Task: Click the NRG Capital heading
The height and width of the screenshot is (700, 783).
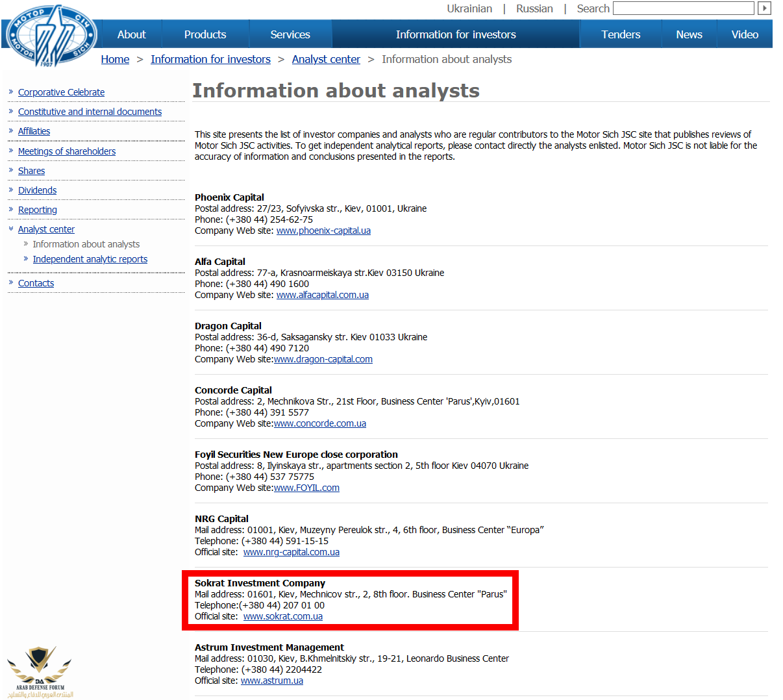Action: (221, 519)
